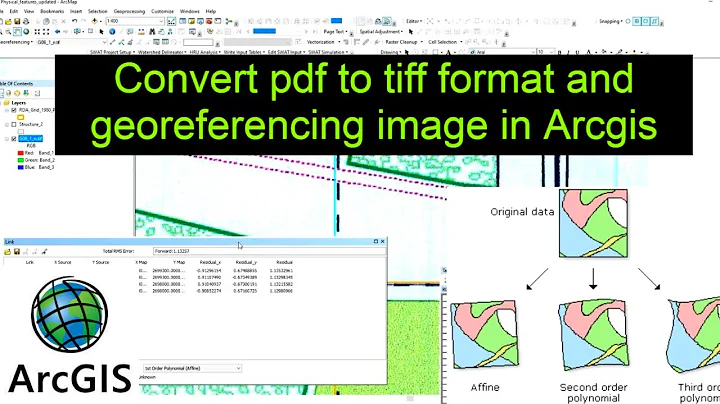The width and height of the screenshot is (720, 404).
Task: Click the Cell Selection button
Action: coord(444,42)
